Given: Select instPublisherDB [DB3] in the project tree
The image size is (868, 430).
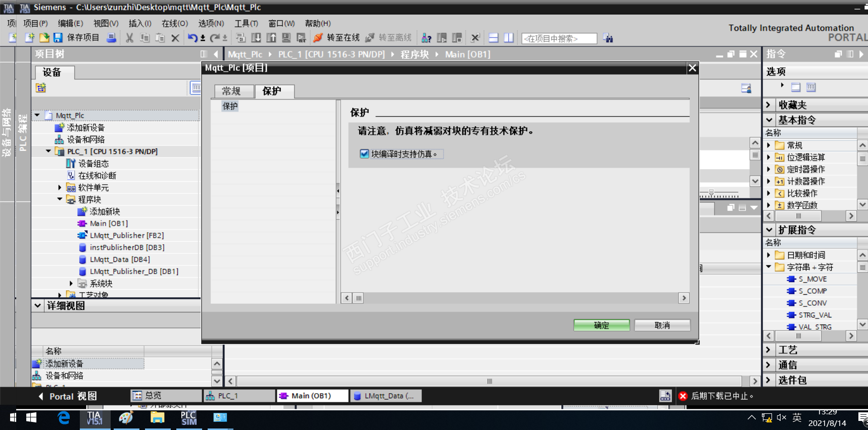Looking at the screenshot, I should tap(127, 247).
